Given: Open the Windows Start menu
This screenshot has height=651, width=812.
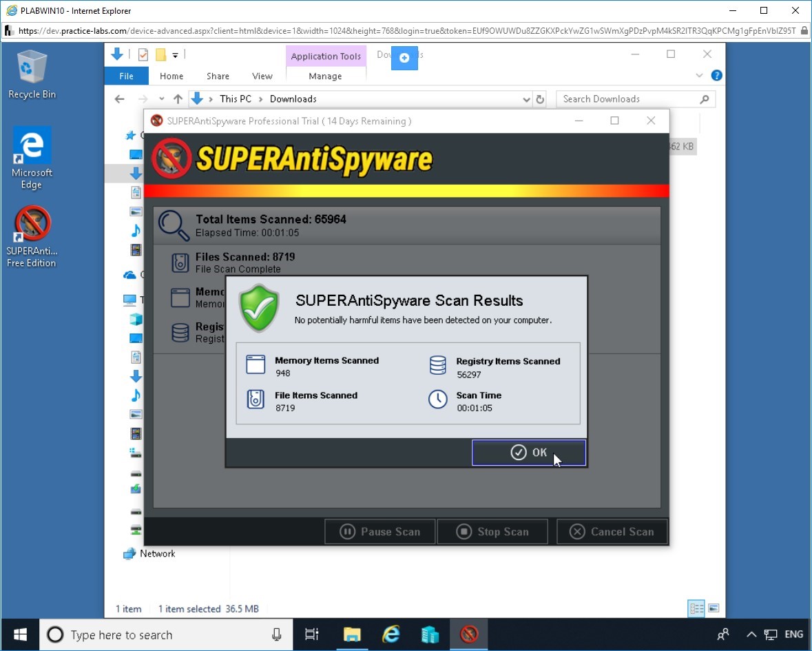Looking at the screenshot, I should tap(20, 634).
